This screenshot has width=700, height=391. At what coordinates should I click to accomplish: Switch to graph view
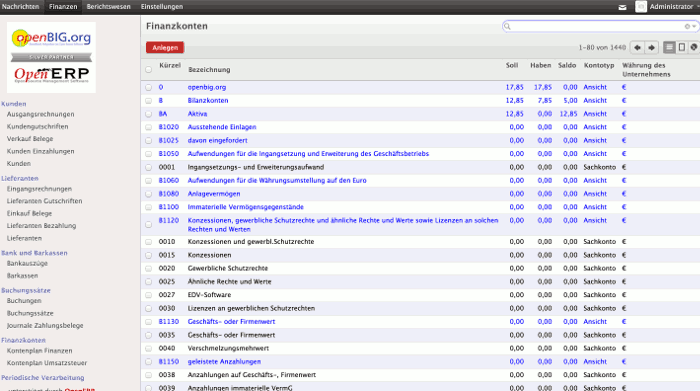(694, 47)
